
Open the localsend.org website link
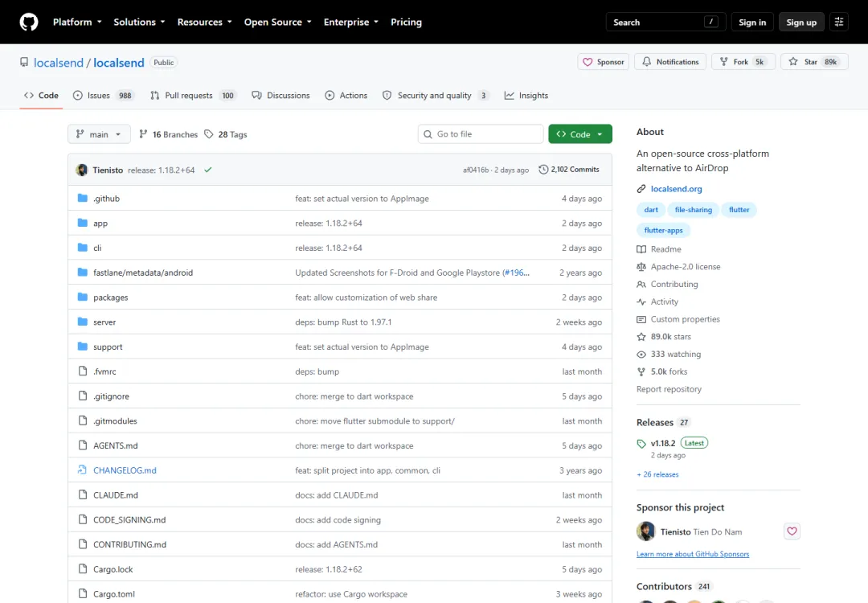(x=676, y=189)
